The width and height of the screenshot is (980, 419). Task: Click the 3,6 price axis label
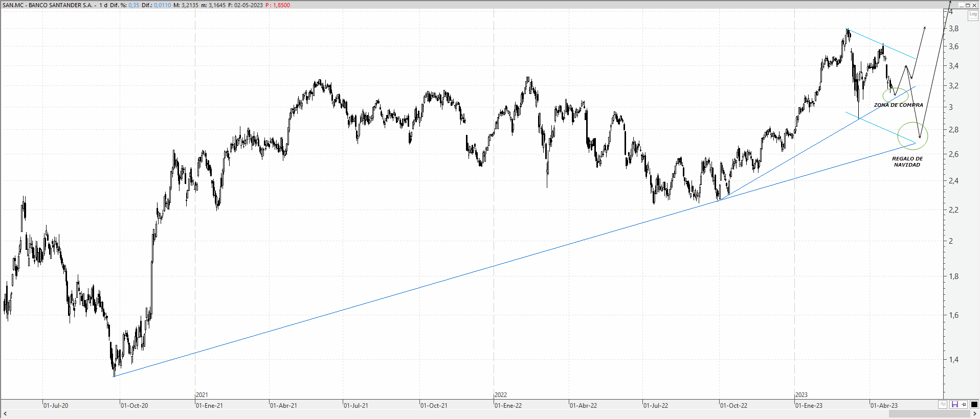pyautogui.click(x=953, y=46)
